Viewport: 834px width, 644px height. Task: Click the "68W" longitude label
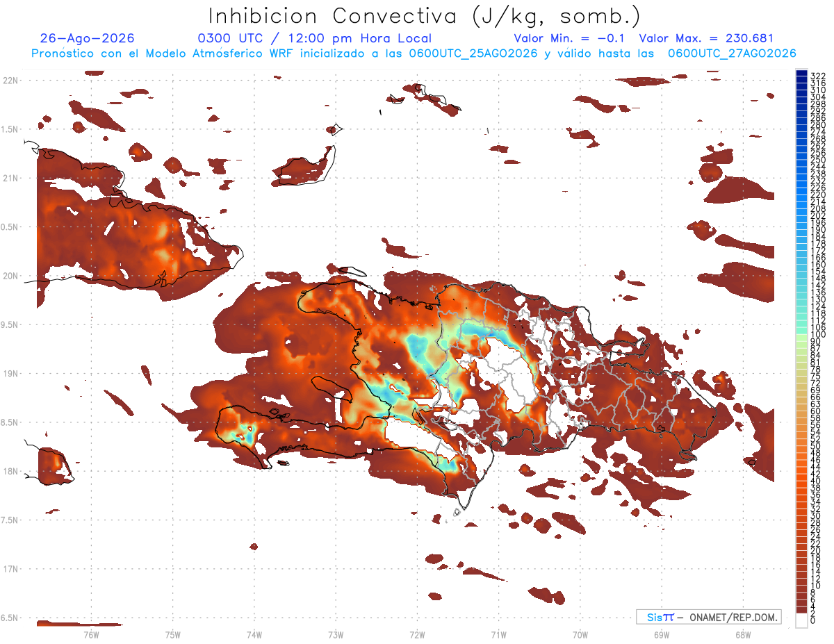pos(743,634)
